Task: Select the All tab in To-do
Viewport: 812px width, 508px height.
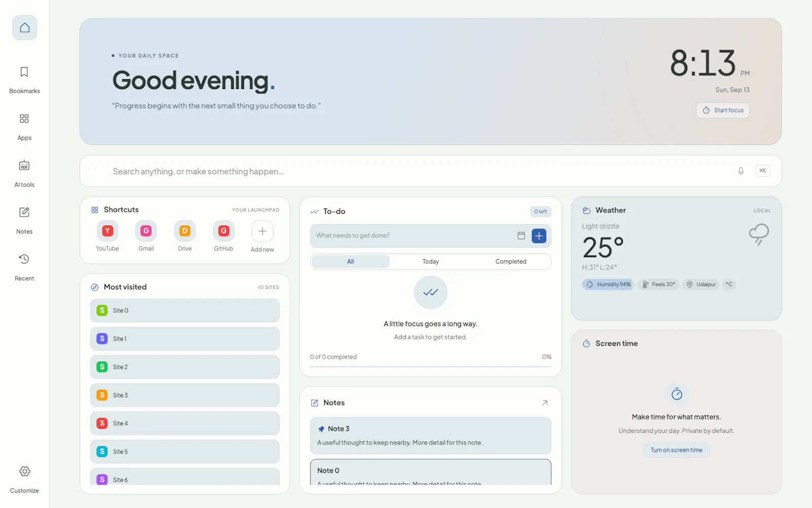Action: [x=351, y=262]
